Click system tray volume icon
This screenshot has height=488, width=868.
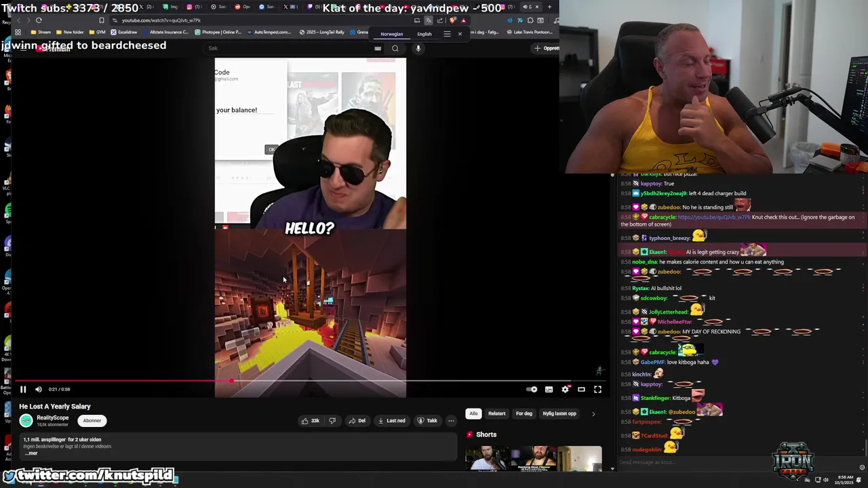pyautogui.click(x=825, y=480)
